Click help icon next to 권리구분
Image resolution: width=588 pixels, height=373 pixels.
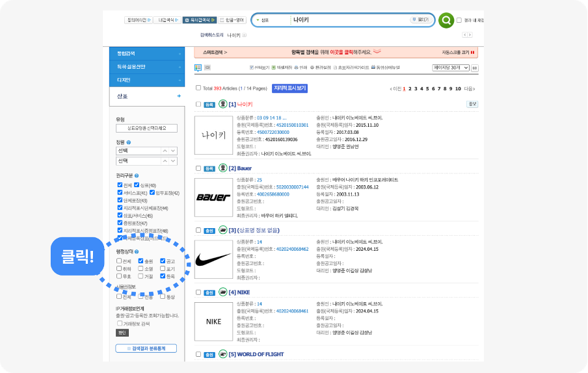click(137, 175)
